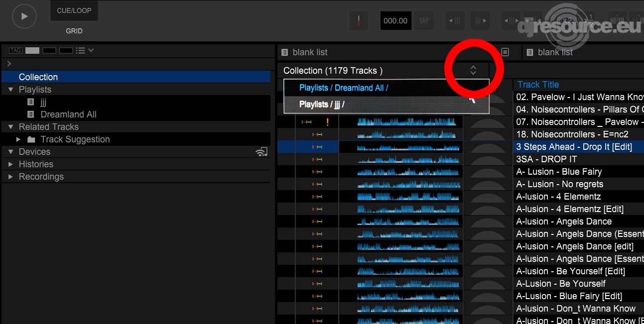Click cue marker icon in 18. Noisecontrollers row
Viewport: 644px width, 324px height.
[x=317, y=134]
